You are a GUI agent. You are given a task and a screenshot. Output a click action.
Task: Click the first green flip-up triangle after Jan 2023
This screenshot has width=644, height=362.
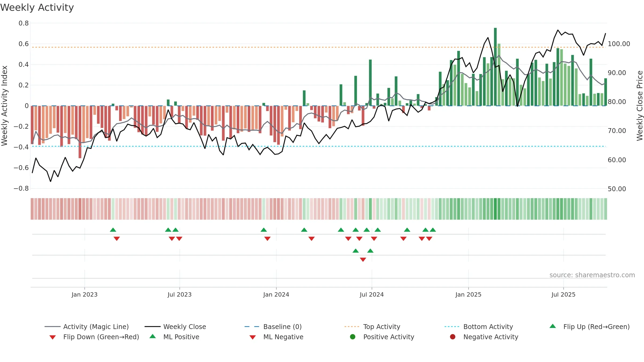tap(113, 230)
